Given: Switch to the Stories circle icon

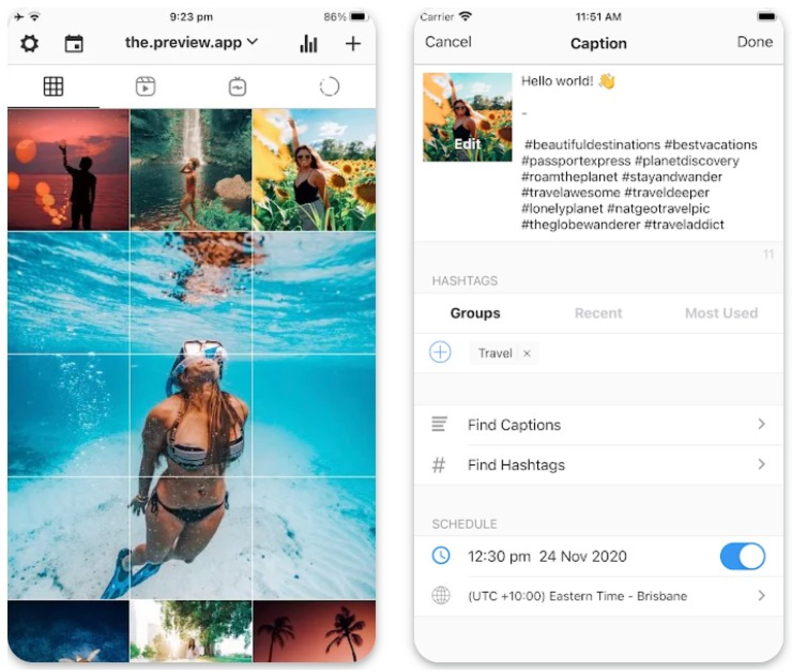Looking at the screenshot, I should (x=329, y=86).
